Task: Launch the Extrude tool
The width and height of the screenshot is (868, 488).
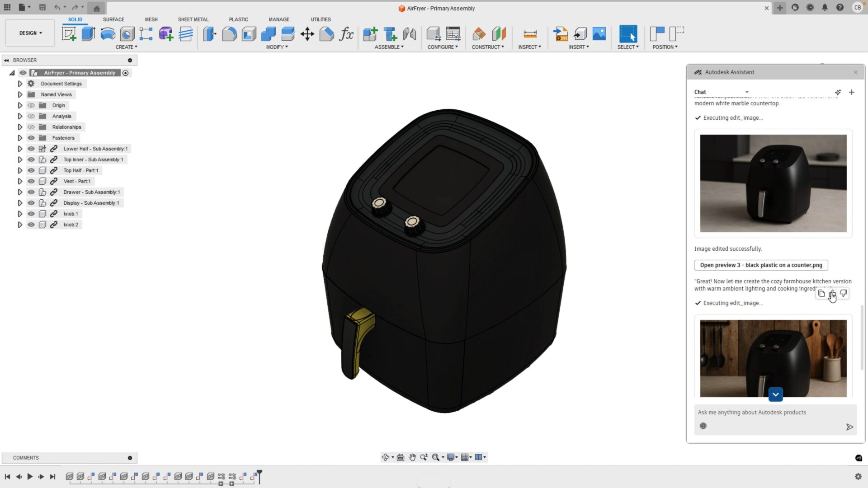Action: pyautogui.click(x=88, y=34)
